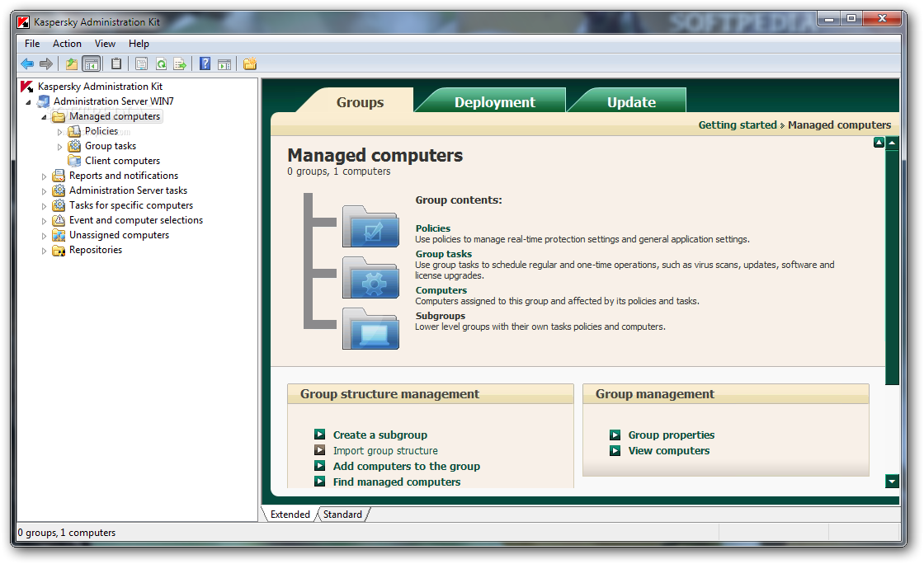Expand the Unassigned computers node
This screenshot has height=564, width=924.
44,236
